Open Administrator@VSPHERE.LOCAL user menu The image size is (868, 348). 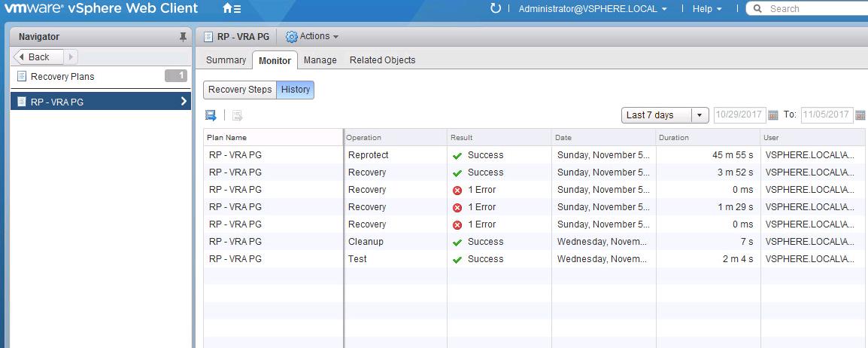pyautogui.click(x=593, y=9)
